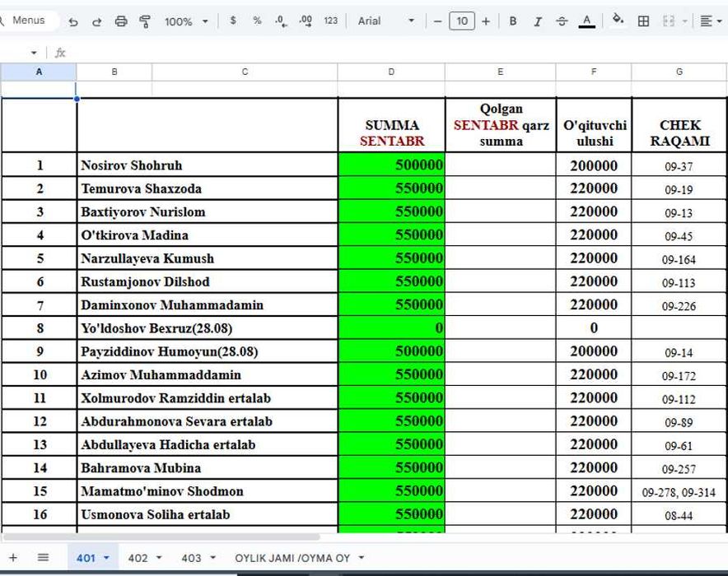Toggle strikethrough formatting

pyautogui.click(x=562, y=21)
